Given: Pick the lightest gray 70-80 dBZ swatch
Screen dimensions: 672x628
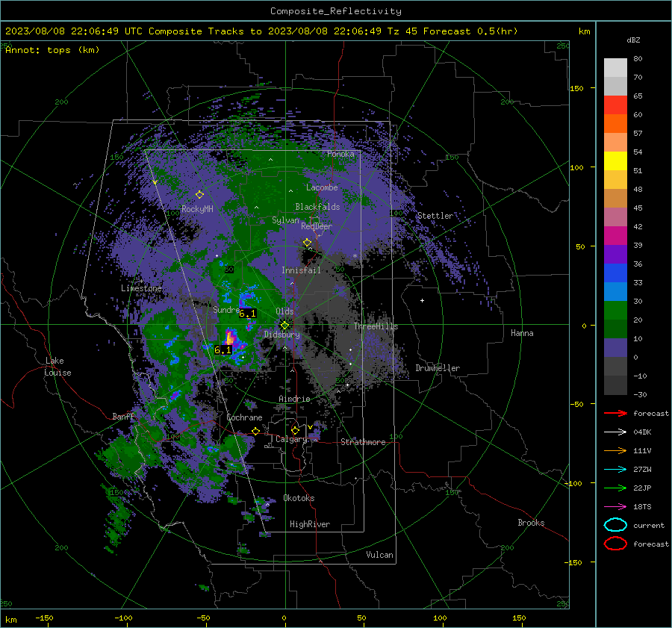Looking at the screenshot, I should (615, 68).
